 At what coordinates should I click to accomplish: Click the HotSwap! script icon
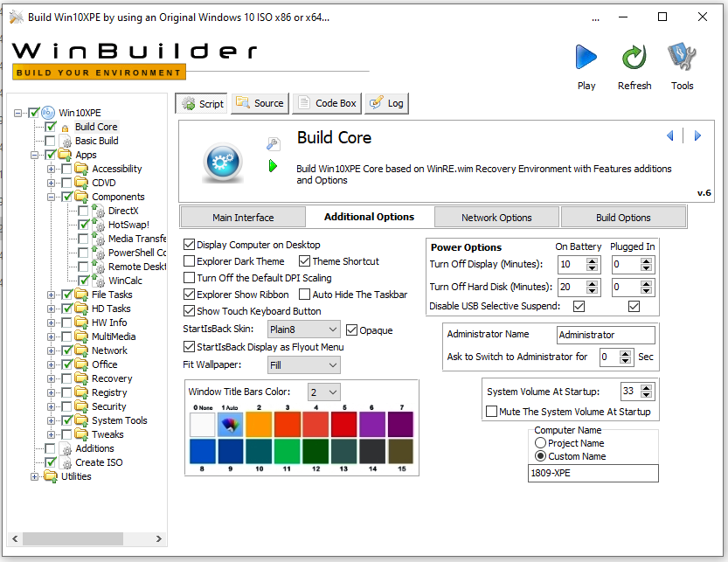(98, 225)
